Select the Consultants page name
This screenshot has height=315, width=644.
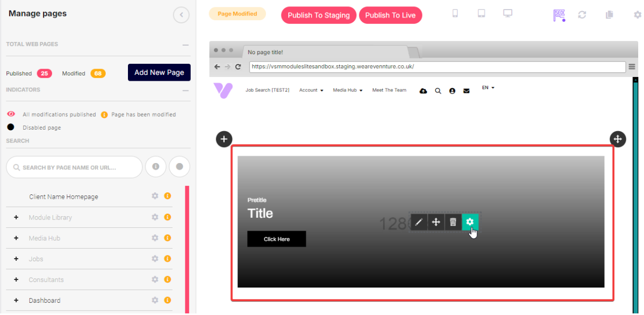click(46, 279)
